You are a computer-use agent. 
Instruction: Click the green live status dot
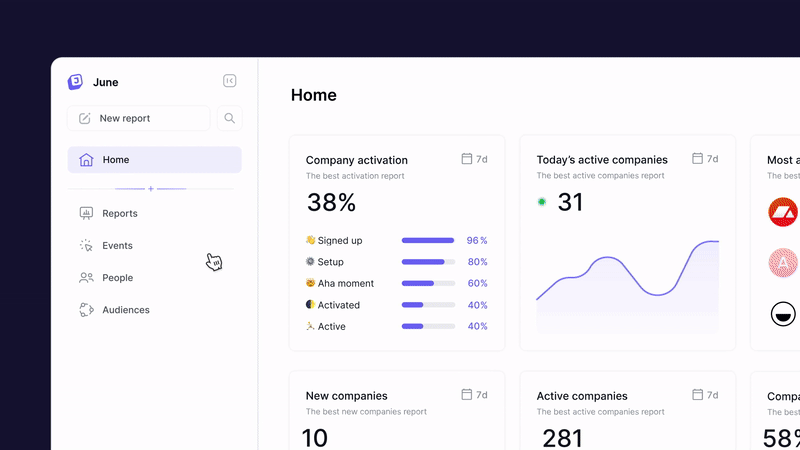click(542, 202)
